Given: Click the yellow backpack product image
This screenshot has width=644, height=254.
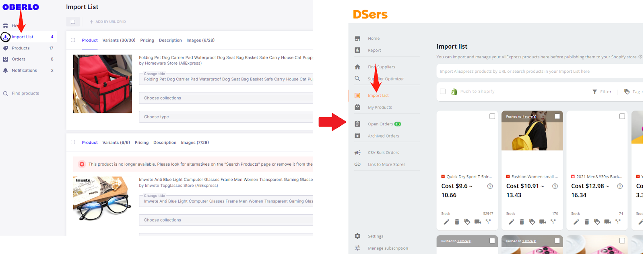Looking at the screenshot, I should coord(532,131).
